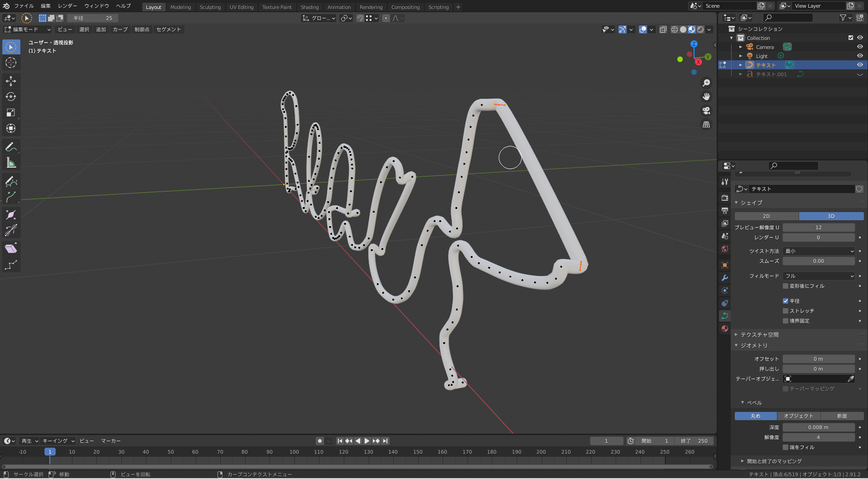Viewport: 868px width, 479px height.
Task: Switch to the Sculpting workspace tab
Action: [210, 7]
